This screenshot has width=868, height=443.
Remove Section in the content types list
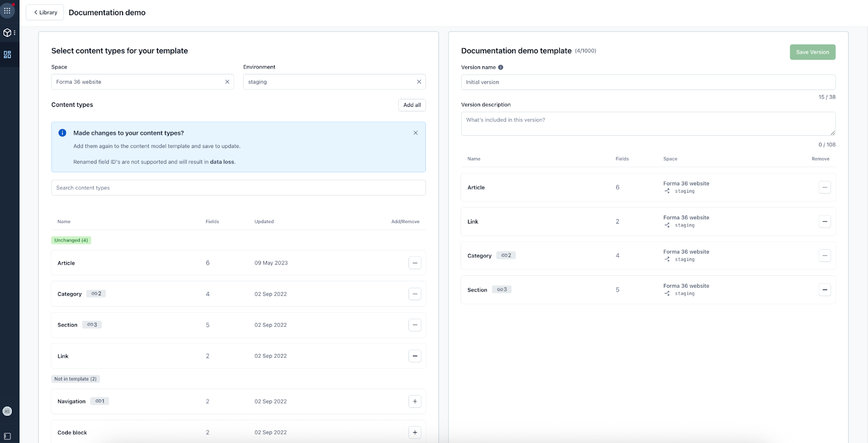(x=415, y=325)
